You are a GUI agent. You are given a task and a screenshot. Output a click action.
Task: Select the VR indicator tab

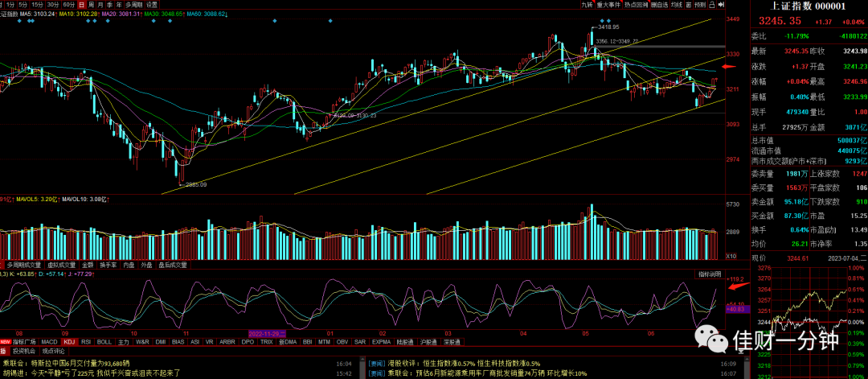[209, 342]
